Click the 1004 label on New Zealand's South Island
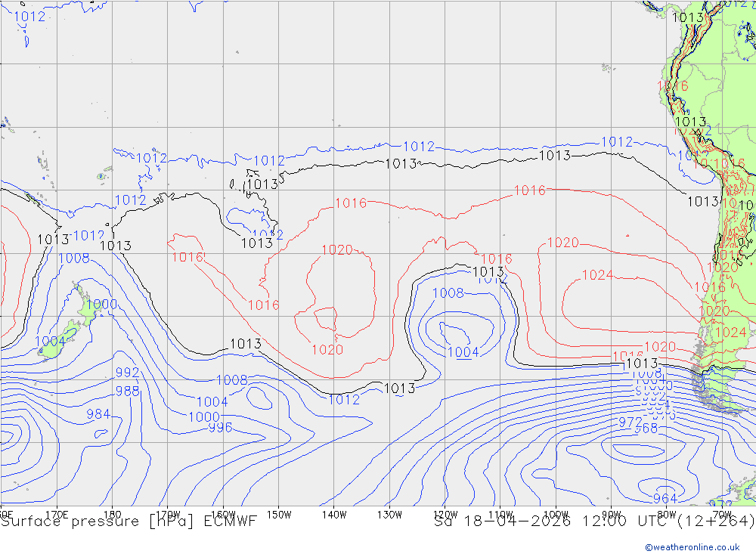756x554 pixels. click(50, 342)
